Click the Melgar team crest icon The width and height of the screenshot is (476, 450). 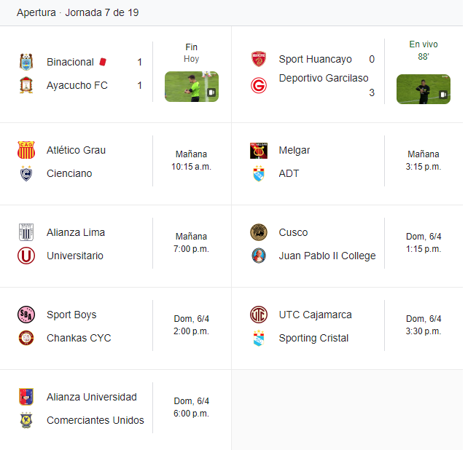(258, 150)
